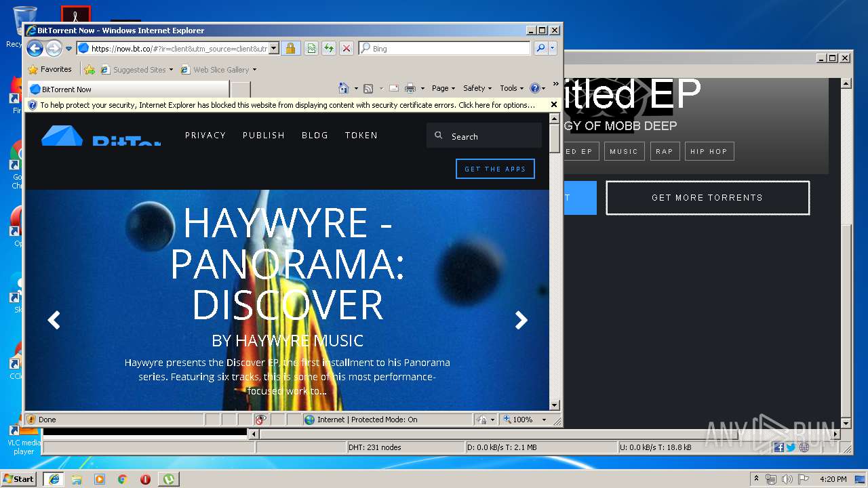Open the Windows Start menu

[19, 479]
